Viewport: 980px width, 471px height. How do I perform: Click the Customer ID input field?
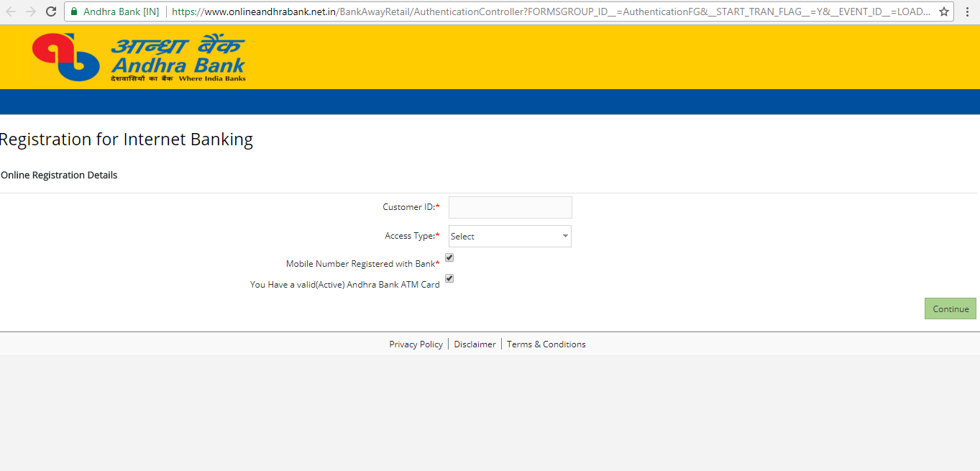(x=510, y=207)
